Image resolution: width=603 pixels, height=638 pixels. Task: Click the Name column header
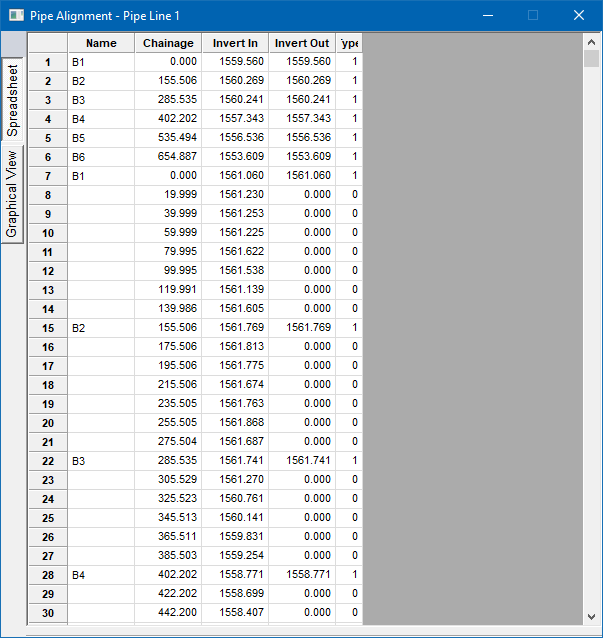tap(101, 43)
